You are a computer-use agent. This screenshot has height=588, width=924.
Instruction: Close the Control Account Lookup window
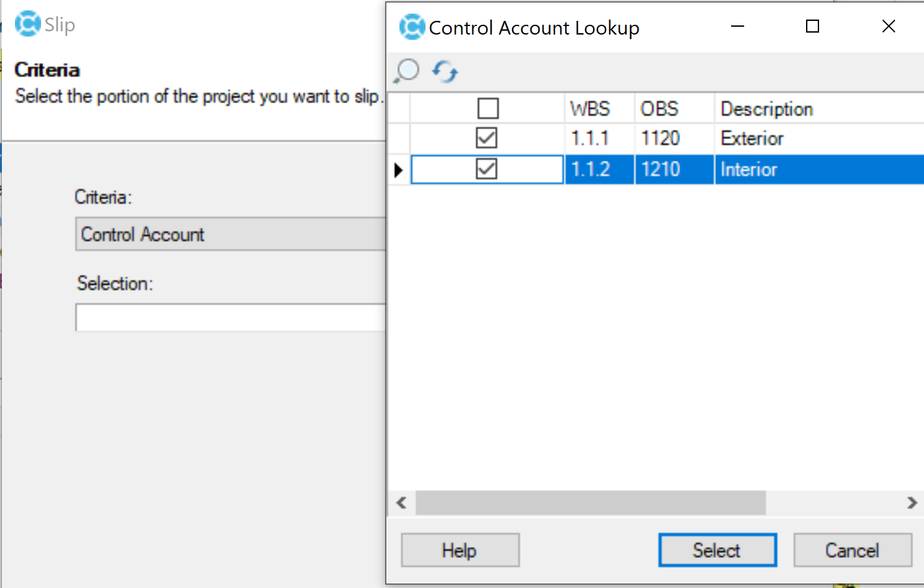point(888,26)
